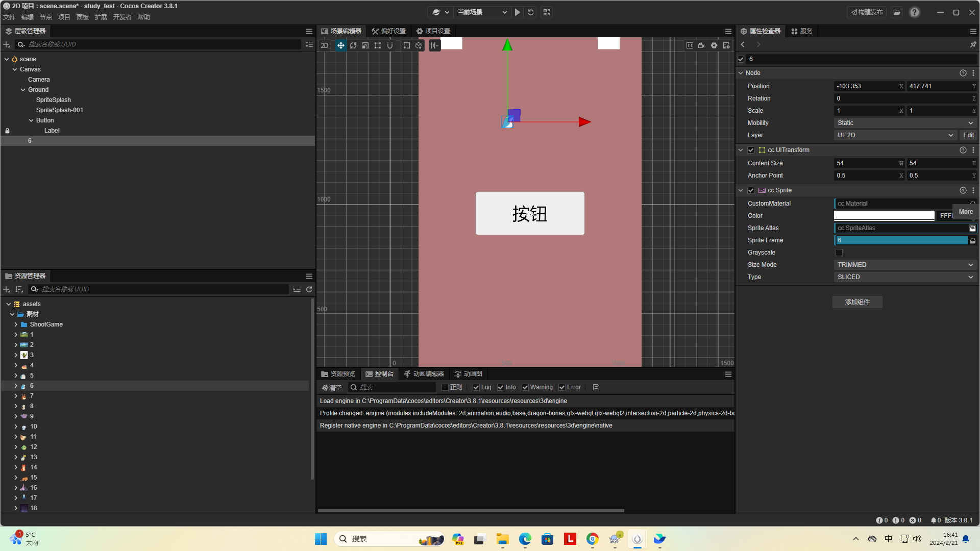Viewport: 980px width, 551px height.
Task: Click the preview play button
Action: [x=518, y=12]
